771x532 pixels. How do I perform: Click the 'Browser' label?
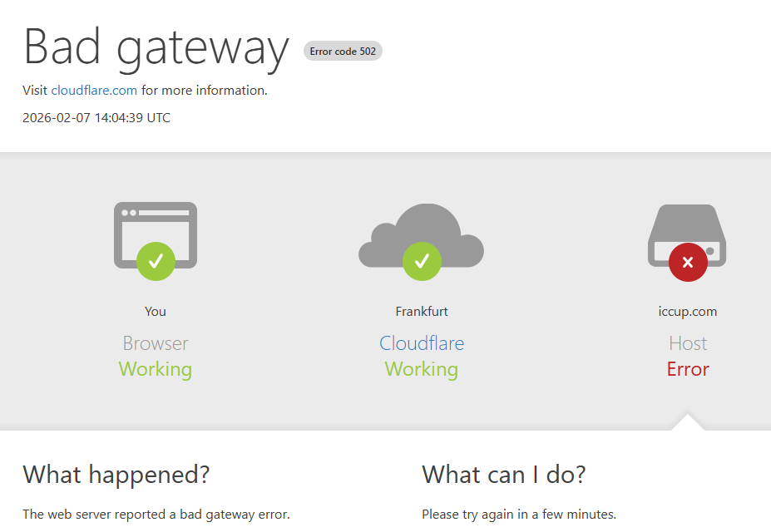156,343
